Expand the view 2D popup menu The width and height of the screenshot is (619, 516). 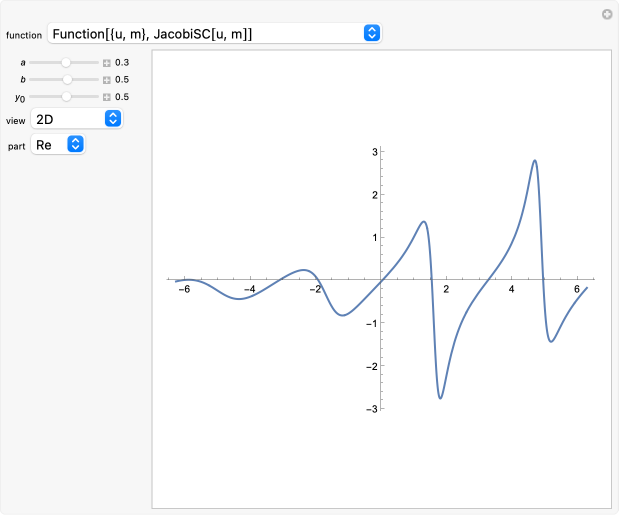pyautogui.click(x=77, y=118)
